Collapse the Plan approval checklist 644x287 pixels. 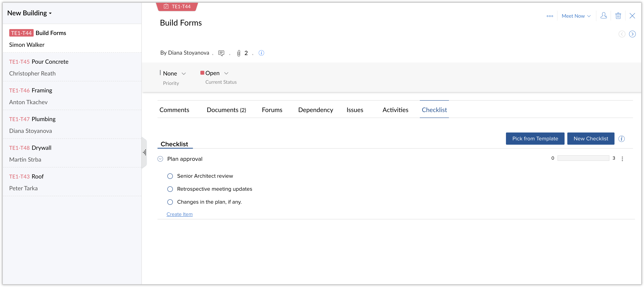point(160,159)
